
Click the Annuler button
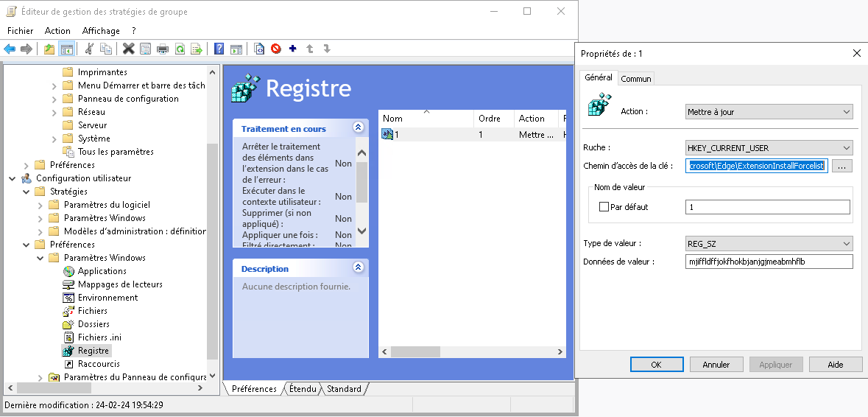click(716, 365)
